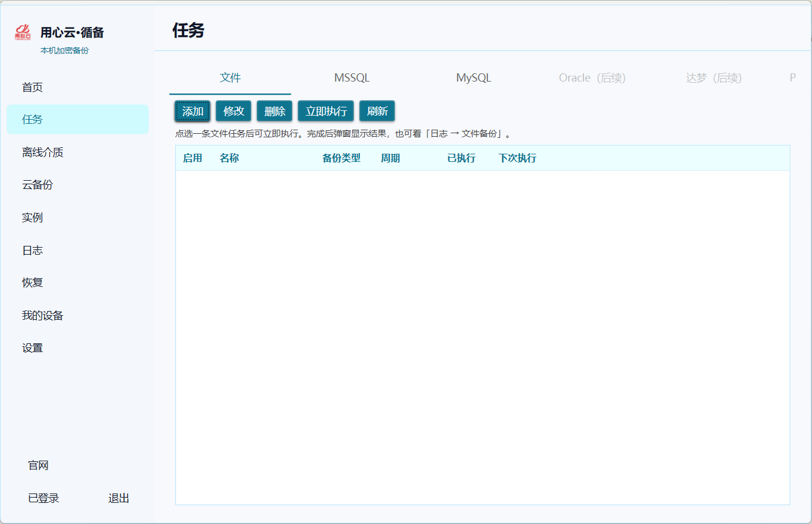Screen dimensions: 812x524
Task: Navigate to 实例 page
Action: (x=32, y=218)
